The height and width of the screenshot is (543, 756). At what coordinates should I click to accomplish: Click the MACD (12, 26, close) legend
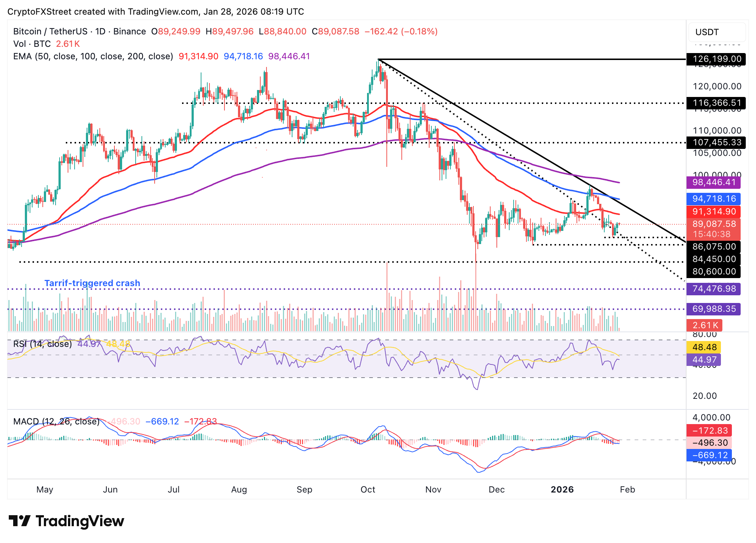[56, 422]
